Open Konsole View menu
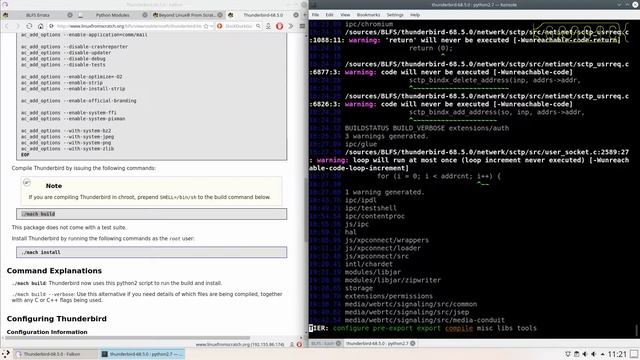Image resolution: width=640 pixels, height=360 pixels. (x=345, y=15)
